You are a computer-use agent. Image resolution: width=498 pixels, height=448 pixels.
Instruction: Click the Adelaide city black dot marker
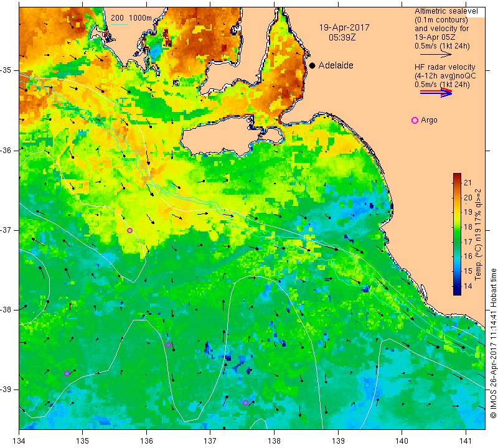click(312, 65)
